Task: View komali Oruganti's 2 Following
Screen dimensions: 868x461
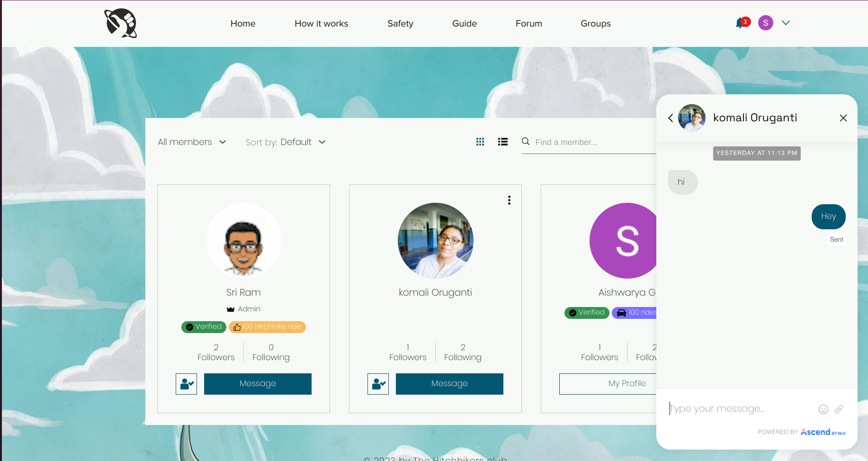Action: [463, 352]
